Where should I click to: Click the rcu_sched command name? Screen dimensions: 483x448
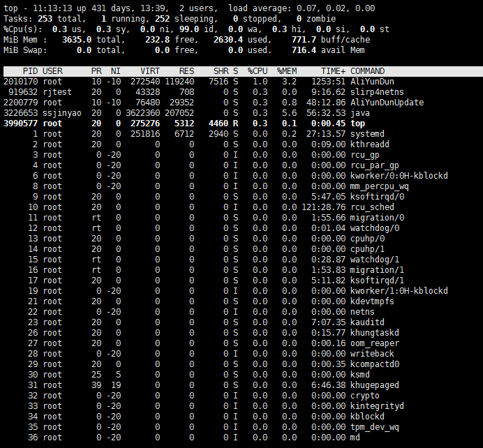click(x=372, y=207)
